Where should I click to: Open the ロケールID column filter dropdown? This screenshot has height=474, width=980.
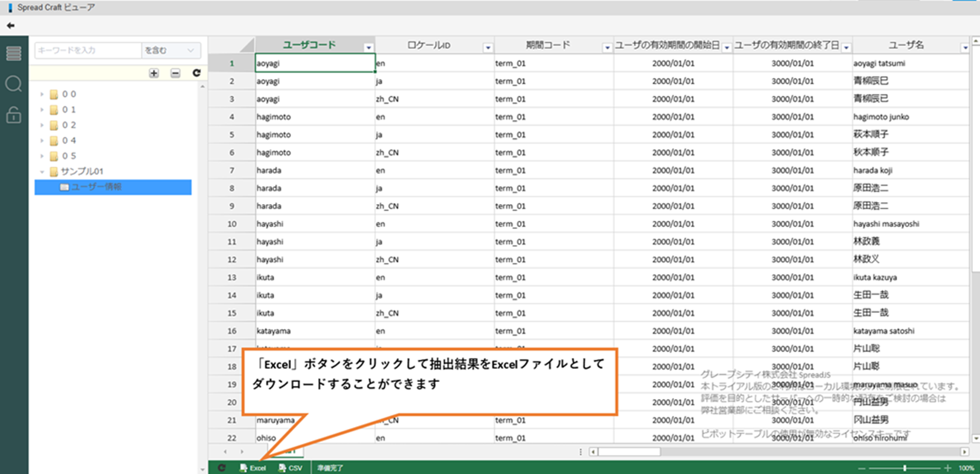pos(488,48)
